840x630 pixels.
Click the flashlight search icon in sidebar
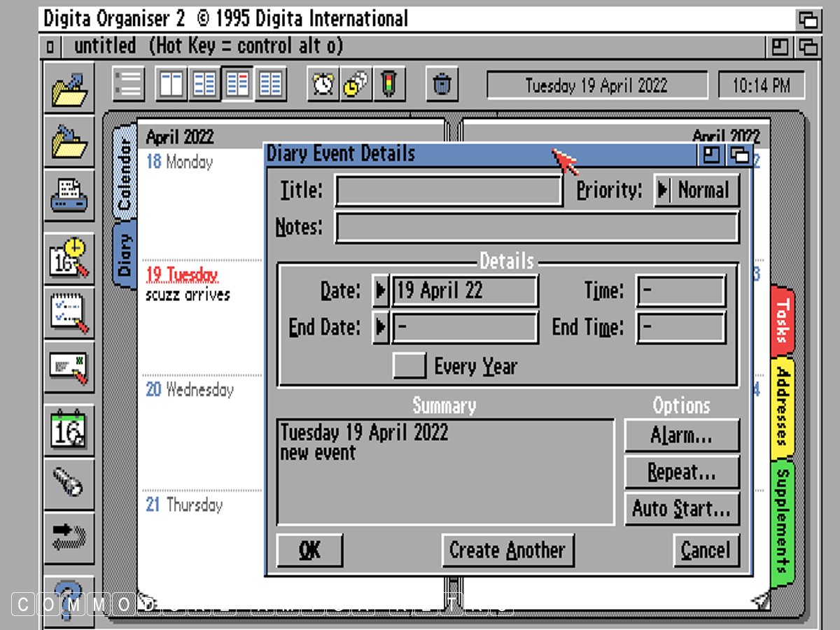pos(69,482)
